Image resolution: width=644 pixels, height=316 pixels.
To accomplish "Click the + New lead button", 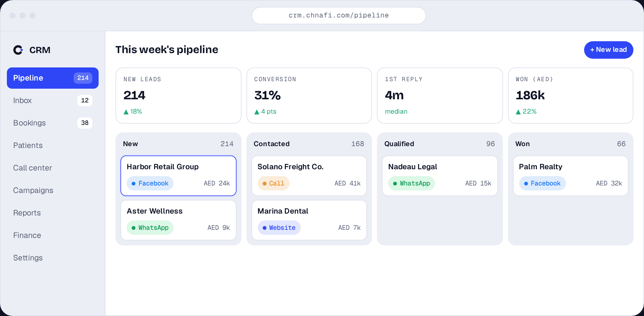I will coord(608,50).
